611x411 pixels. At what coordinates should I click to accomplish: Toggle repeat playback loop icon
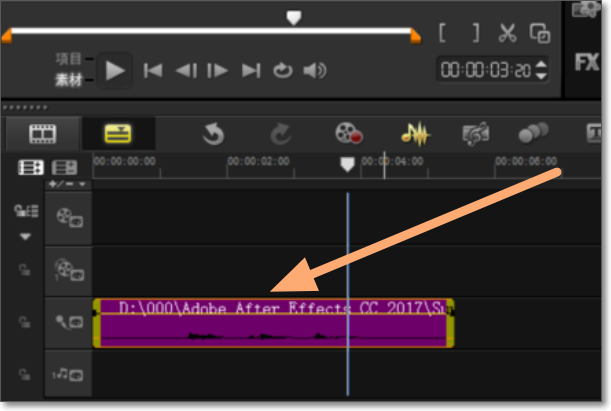point(283,70)
